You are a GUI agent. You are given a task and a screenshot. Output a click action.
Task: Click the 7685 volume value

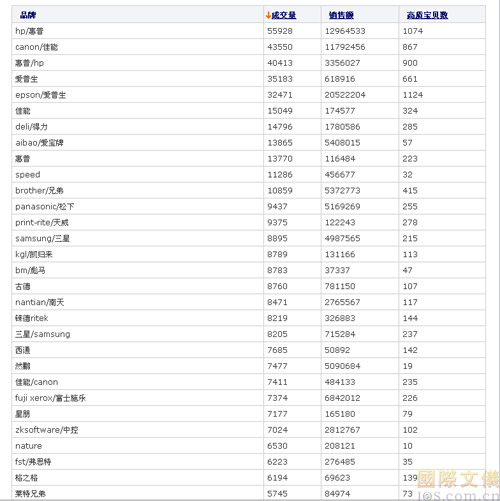(277, 350)
